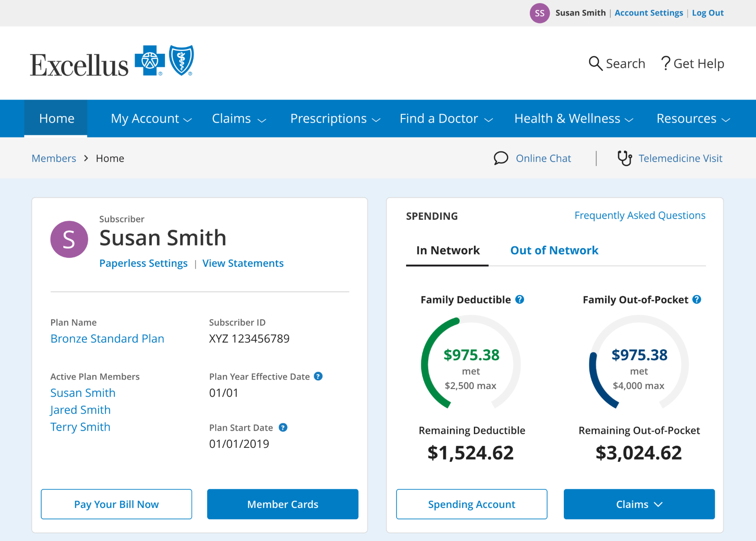
Task: Click the Plan Start Date value 01/01/2019
Action: pyautogui.click(x=239, y=444)
